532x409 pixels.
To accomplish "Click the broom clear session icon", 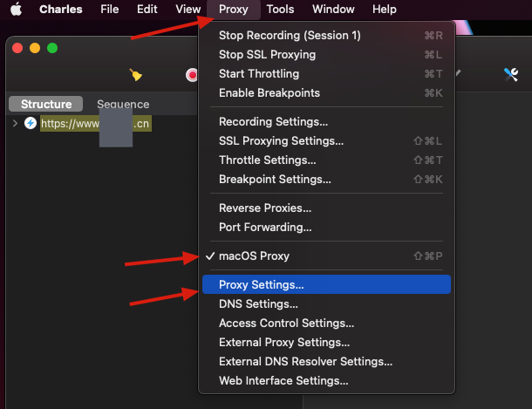I will tap(136, 75).
